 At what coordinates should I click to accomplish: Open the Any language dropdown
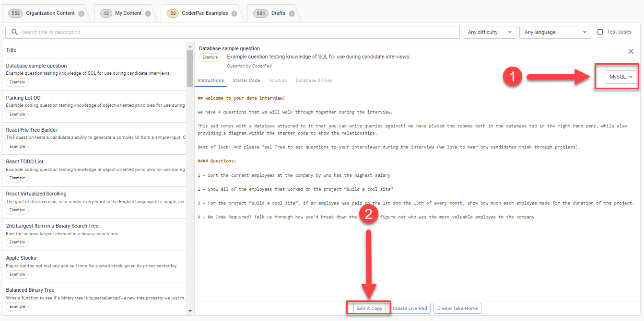[x=555, y=32]
